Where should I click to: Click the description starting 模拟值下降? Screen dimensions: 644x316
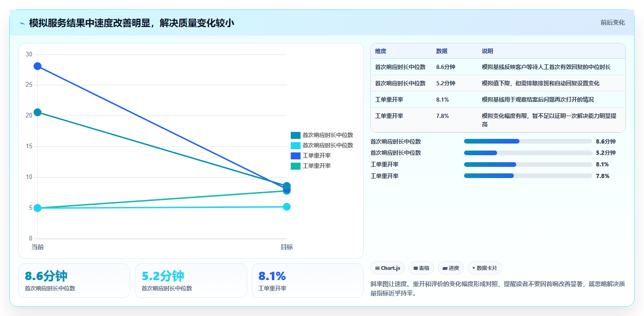(x=540, y=83)
